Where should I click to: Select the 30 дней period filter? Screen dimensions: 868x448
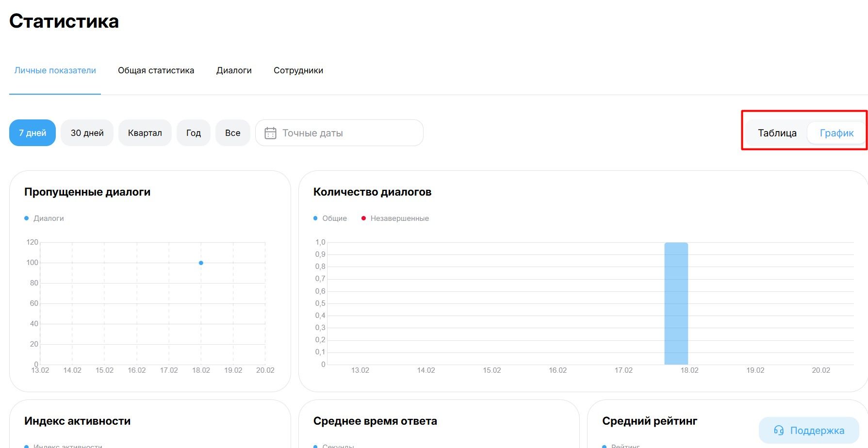[x=87, y=133]
